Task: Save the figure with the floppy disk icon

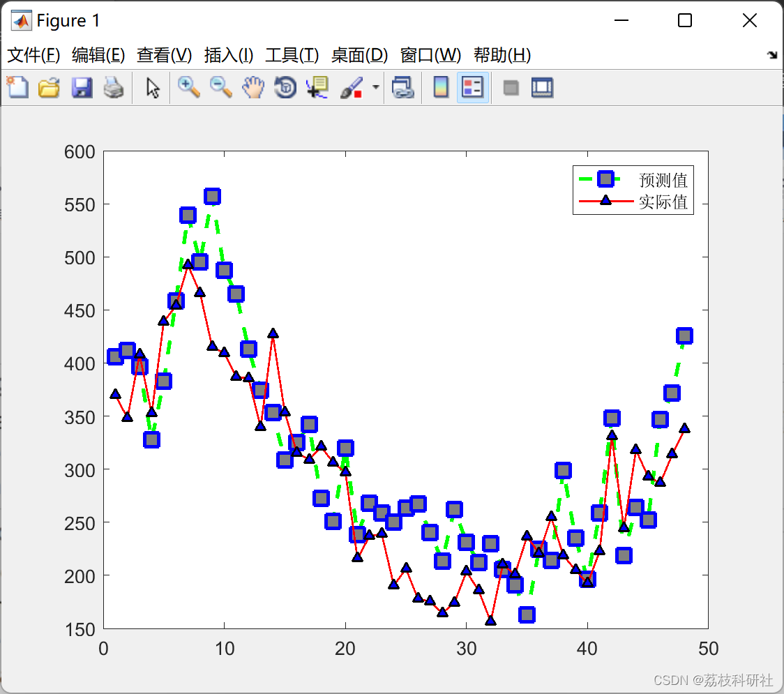Action: [82, 87]
